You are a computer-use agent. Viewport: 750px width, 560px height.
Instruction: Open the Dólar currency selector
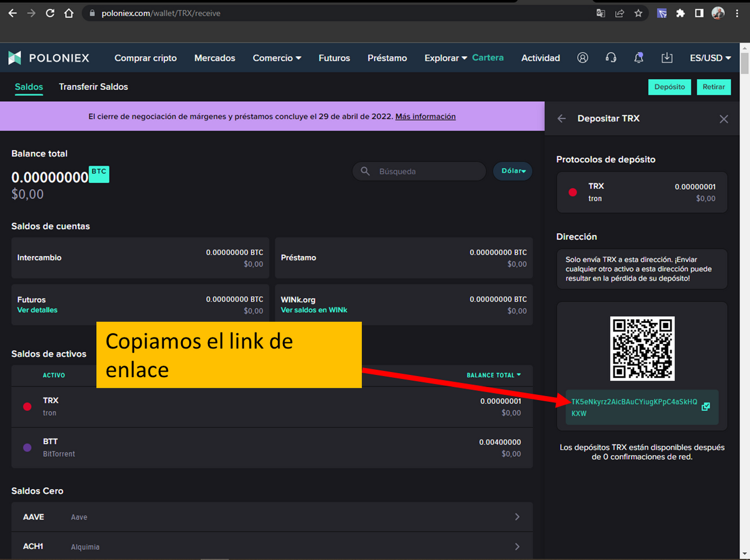coord(513,171)
